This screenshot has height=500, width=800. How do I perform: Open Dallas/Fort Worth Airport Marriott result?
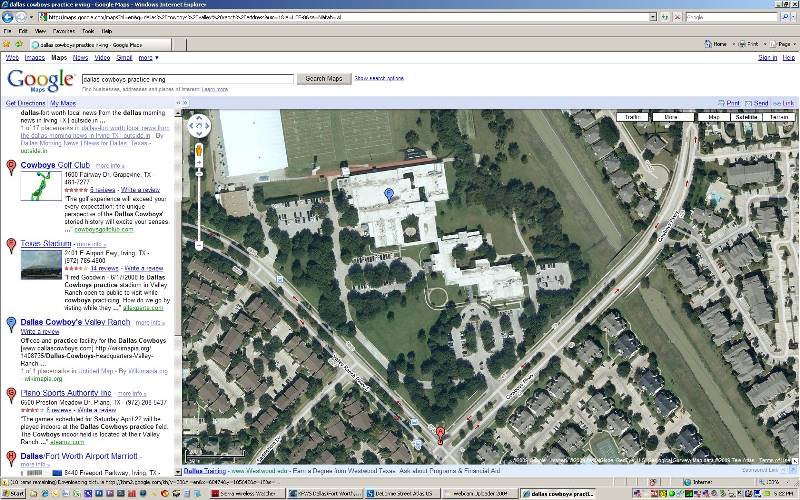pos(79,456)
